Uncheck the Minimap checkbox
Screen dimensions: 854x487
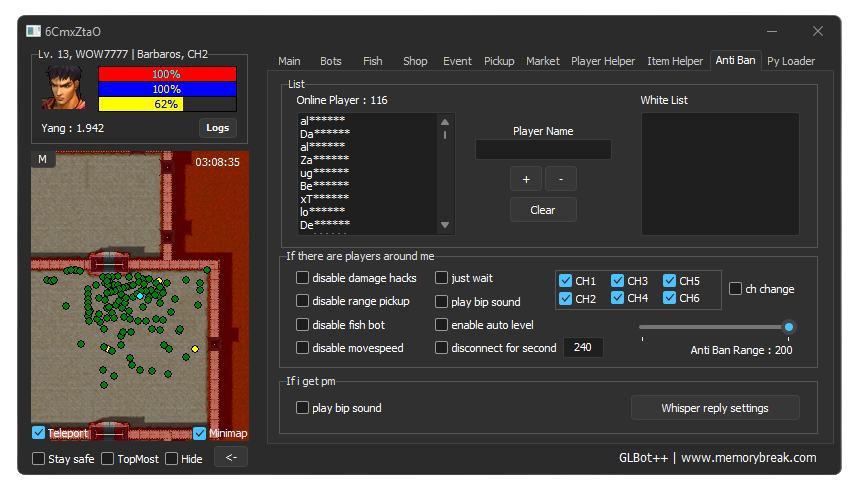coord(199,433)
